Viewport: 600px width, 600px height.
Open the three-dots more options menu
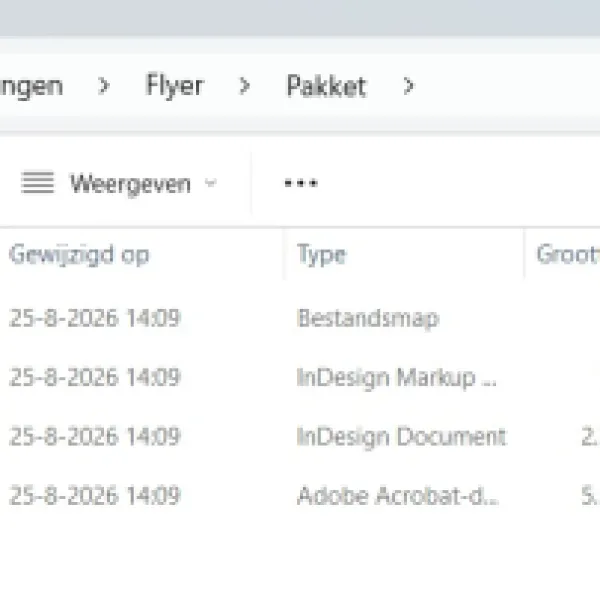click(x=301, y=183)
